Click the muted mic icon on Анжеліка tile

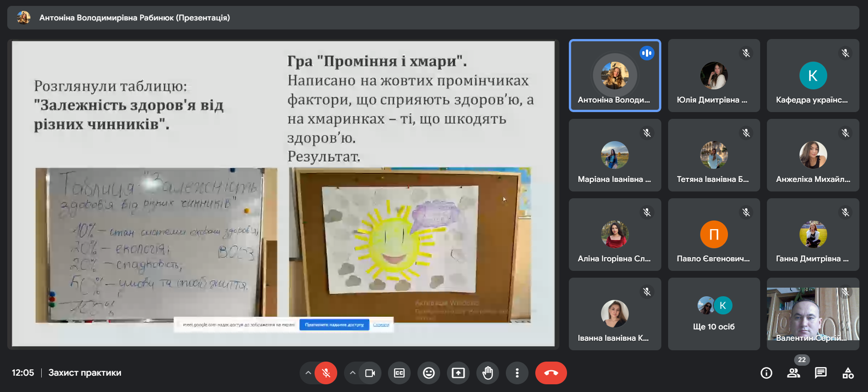click(845, 133)
